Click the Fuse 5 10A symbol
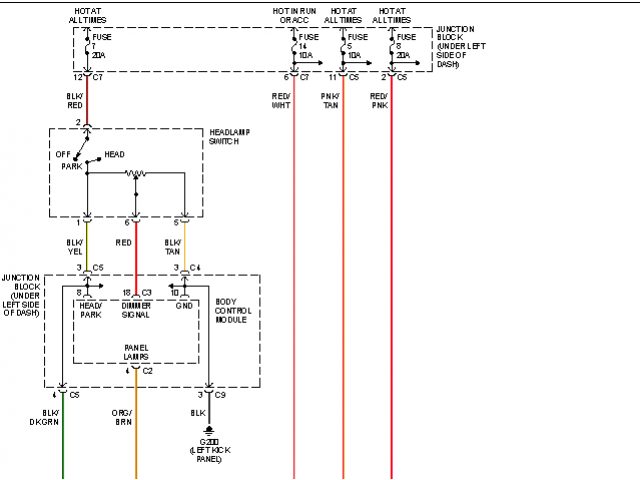 click(x=343, y=47)
